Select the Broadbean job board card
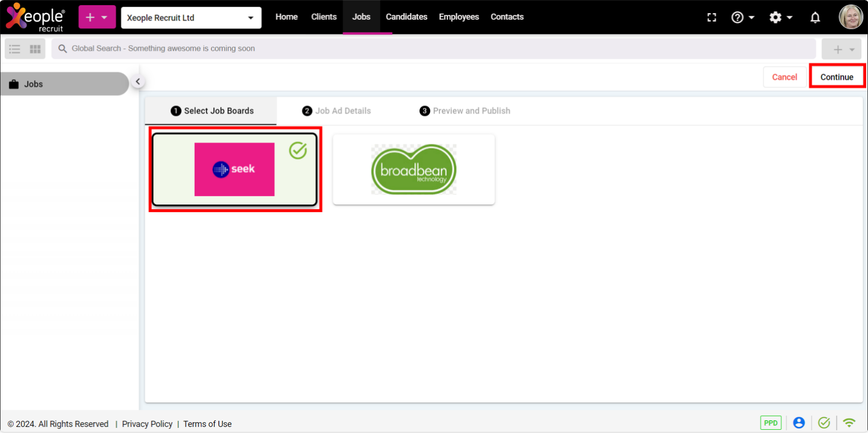 tap(413, 169)
